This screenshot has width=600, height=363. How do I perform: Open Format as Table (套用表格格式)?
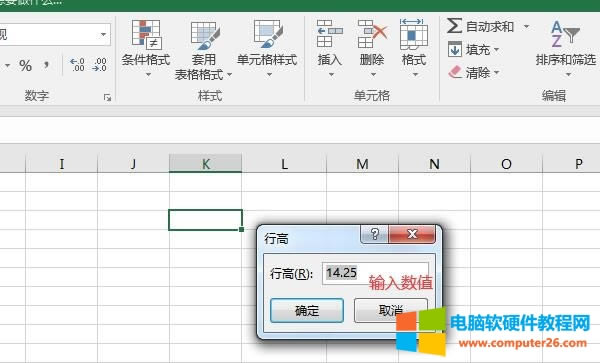pos(203,50)
